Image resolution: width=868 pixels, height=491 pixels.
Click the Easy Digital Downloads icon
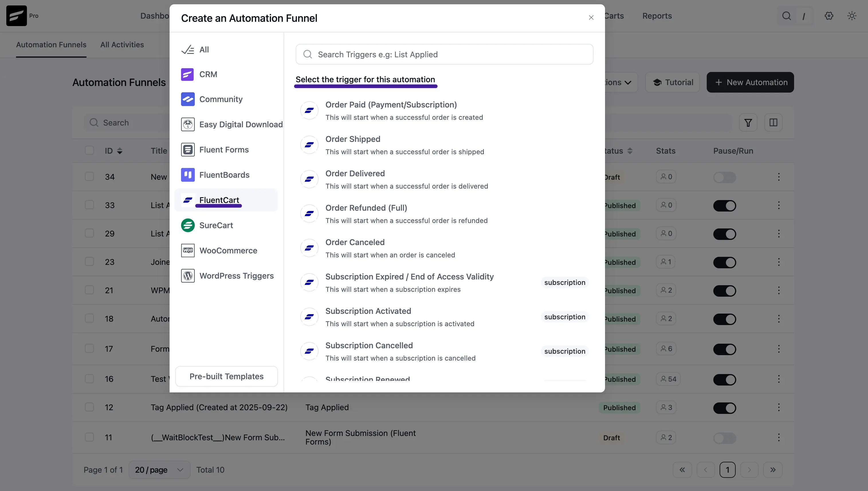[188, 124]
